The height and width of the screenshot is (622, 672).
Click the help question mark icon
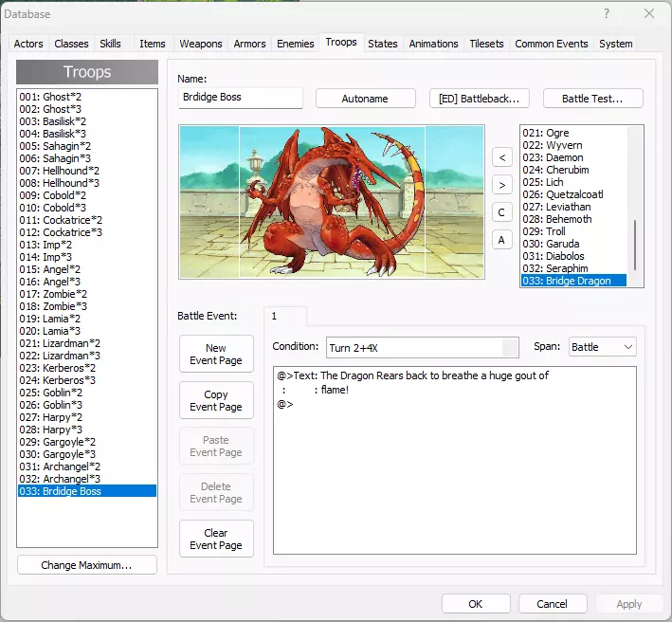(x=607, y=14)
